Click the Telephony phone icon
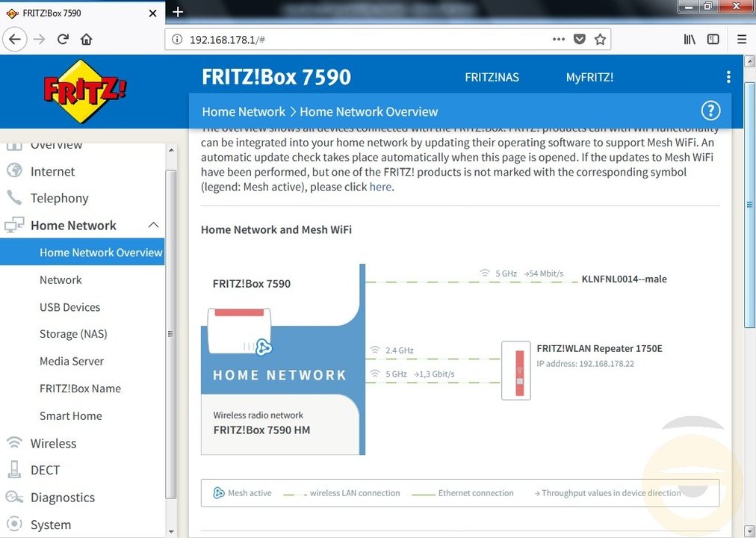756x538 pixels. 14,197
